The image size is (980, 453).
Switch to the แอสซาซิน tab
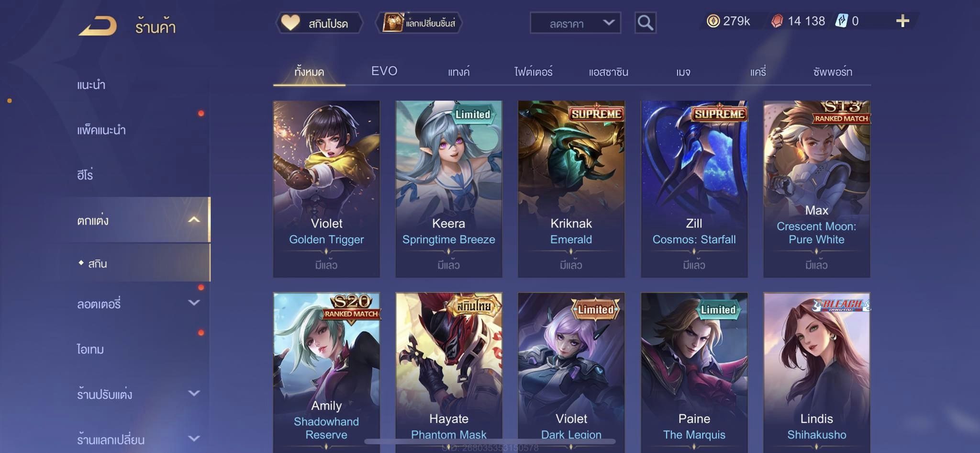tap(608, 72)
